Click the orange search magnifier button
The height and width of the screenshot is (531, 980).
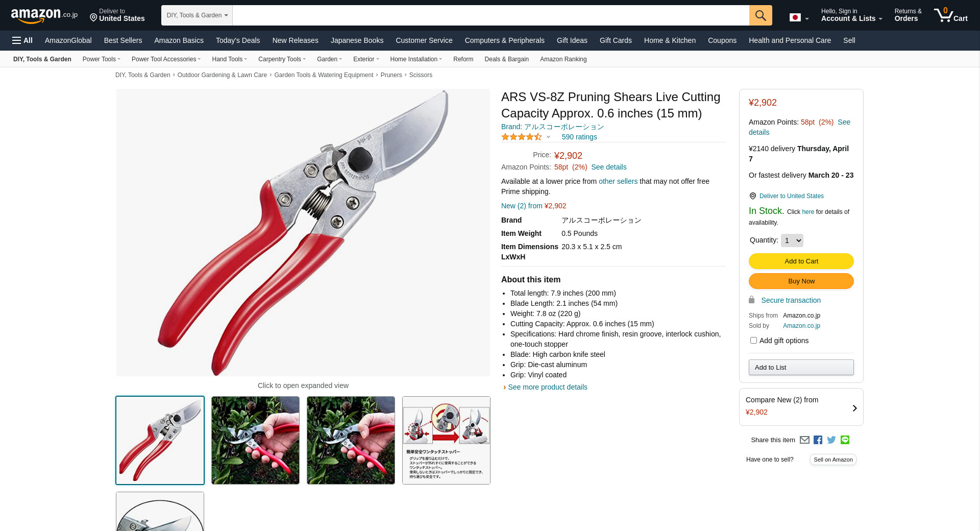(x=760, y=15)
